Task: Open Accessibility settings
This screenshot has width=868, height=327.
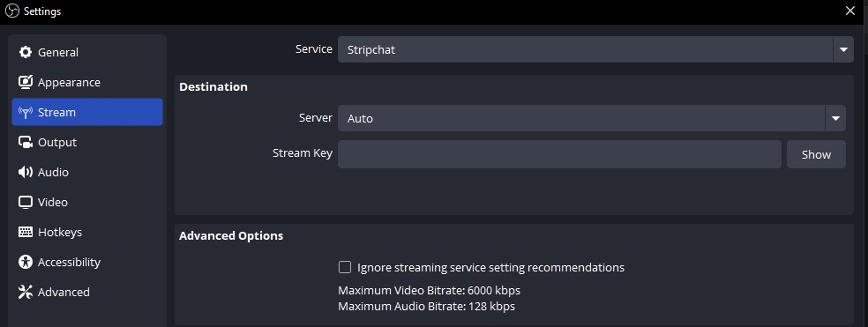Action: pyautogui.click(x=87, y=262)
